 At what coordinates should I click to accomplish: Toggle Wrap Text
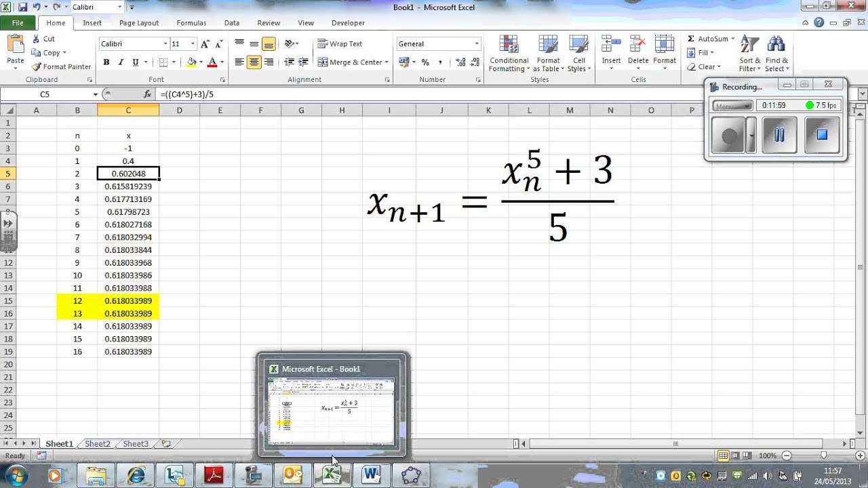pos(340,44)
